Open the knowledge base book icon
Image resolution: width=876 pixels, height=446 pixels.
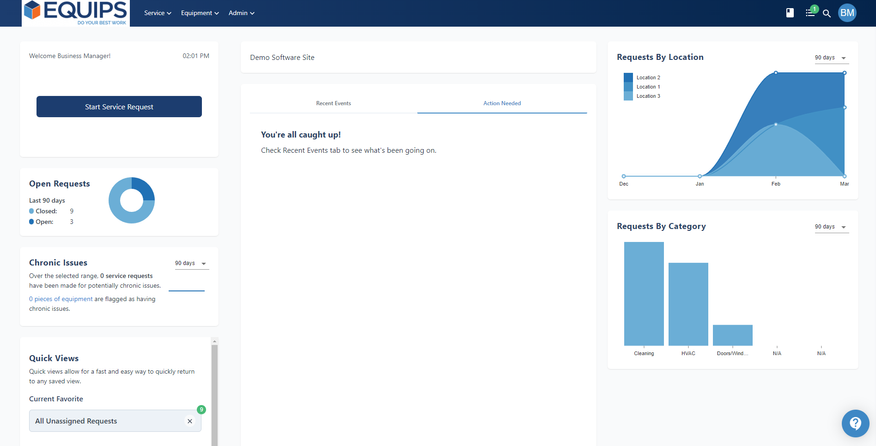[789, 13]
